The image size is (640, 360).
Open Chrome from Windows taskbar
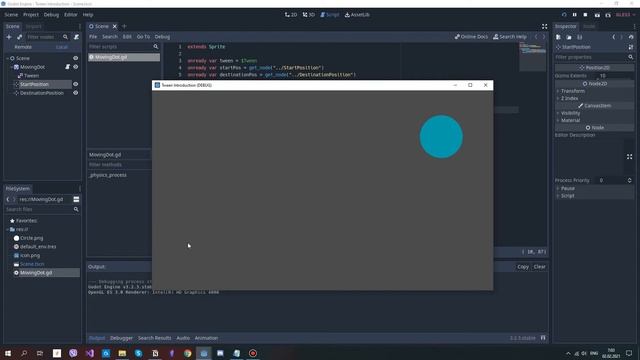tap(187, 353)
